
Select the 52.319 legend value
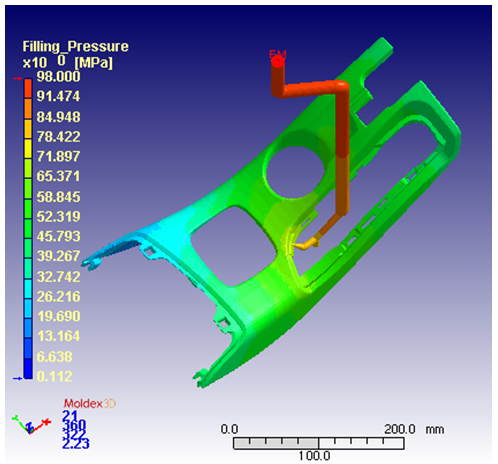coord(58,217)
